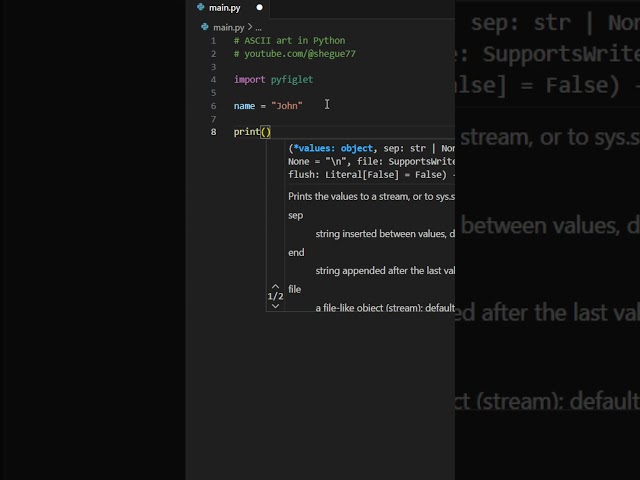The width and height of the screenshot is (640, 480).
Task: Click the *values: object parameter in the hint
Action: (333, 148)
